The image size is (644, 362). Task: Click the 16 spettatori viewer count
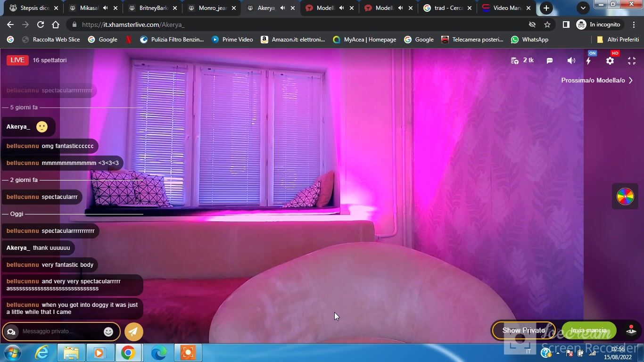(50, 60)
